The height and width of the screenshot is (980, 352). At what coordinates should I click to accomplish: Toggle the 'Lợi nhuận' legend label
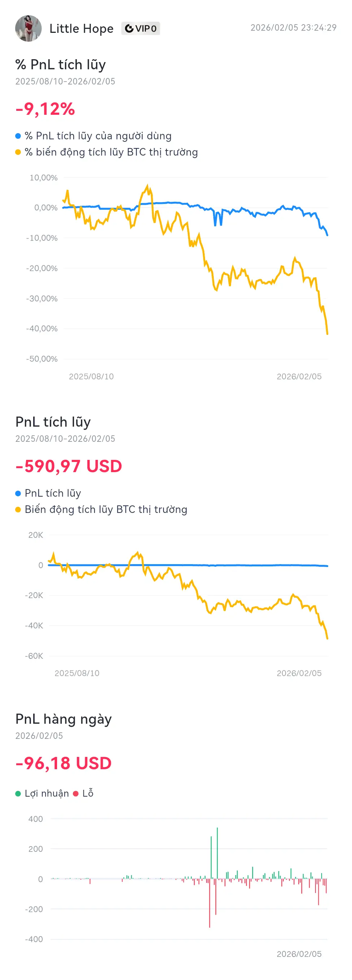coord(47,794)
